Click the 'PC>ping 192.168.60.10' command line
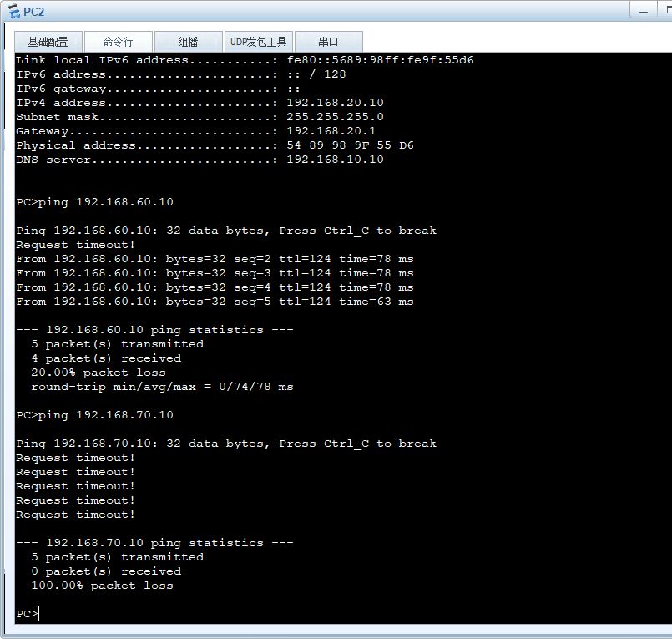The height and width of the screenshot is (639, 672). pos(94,202)
